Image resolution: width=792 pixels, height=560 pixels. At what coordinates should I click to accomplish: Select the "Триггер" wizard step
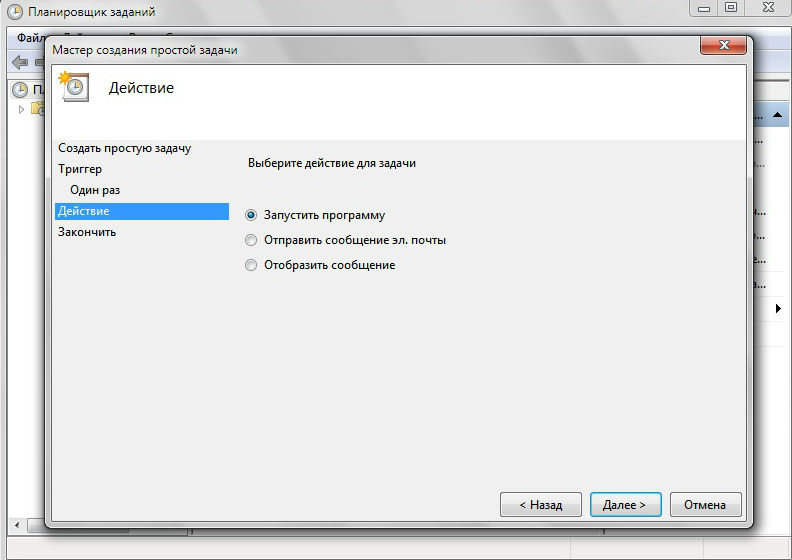click(x=80, y=169)
